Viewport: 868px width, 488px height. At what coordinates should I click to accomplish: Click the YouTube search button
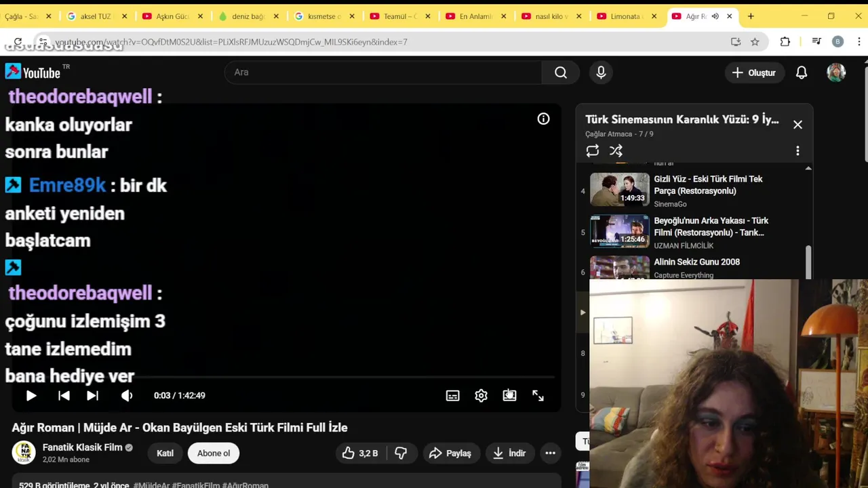(560, 73)
